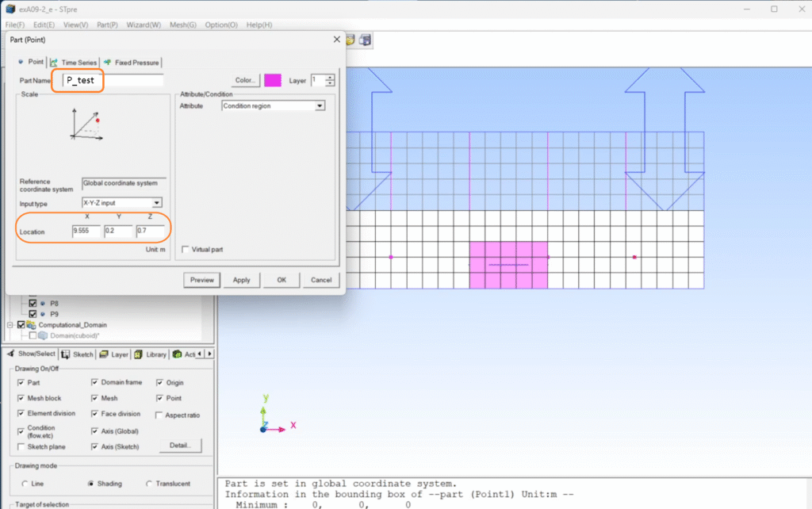Toggle Axis (Global) checkbox
This screenshot has height=509, width=812.
point(94,431)
